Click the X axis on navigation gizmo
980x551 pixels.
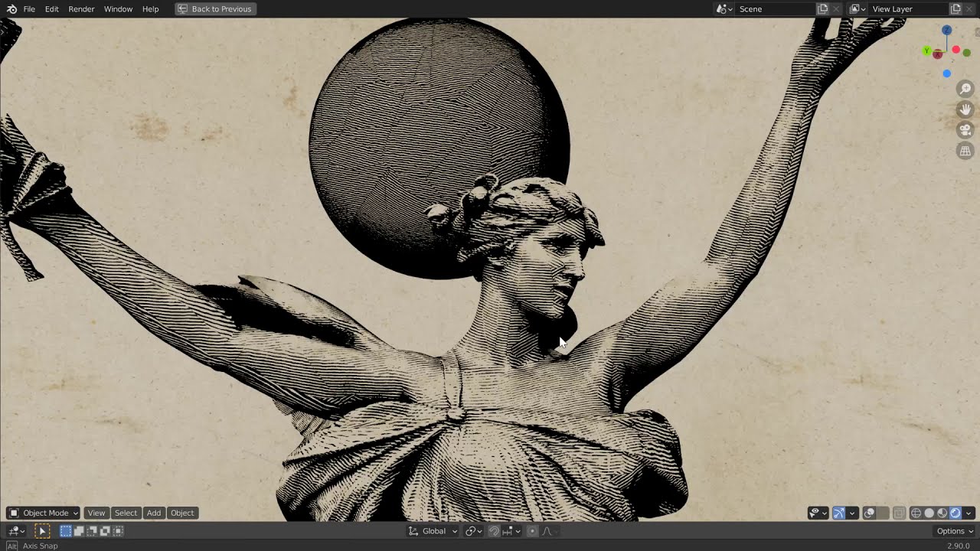(938, 54)
